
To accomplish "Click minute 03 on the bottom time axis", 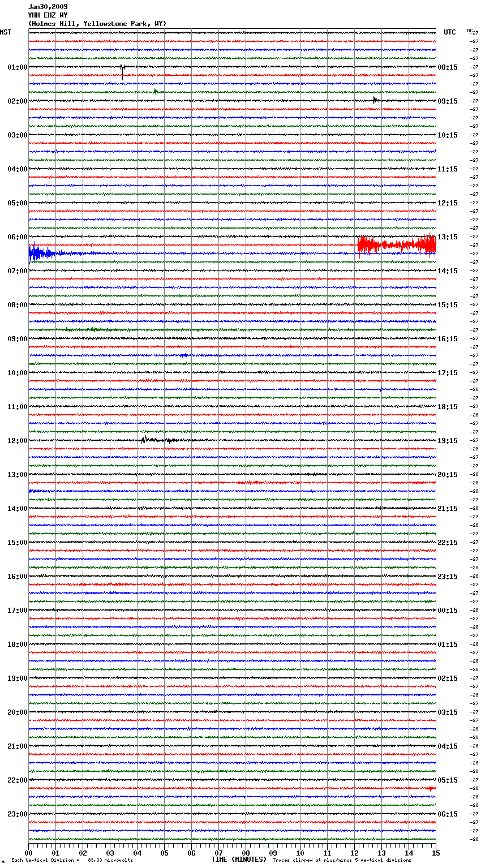I will click(x=110, y=853).
